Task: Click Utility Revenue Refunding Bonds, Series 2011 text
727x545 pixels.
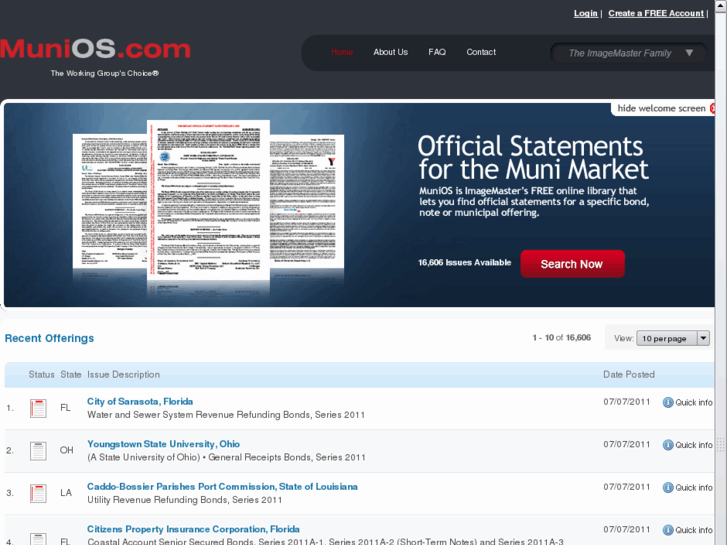Action: pos(185,500)
